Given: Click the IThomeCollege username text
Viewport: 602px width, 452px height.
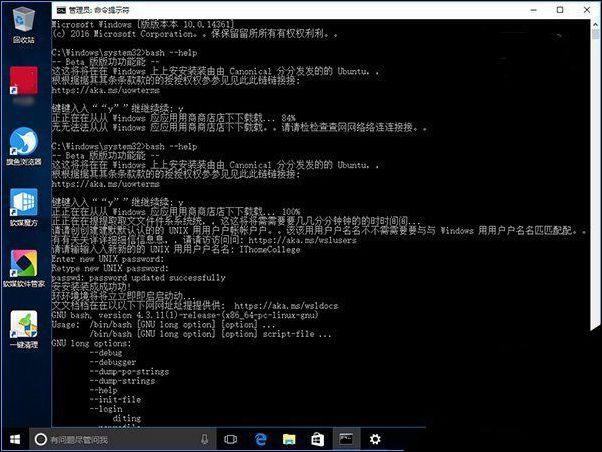Looking at the screenshot, I should click(x=270, y=250).
